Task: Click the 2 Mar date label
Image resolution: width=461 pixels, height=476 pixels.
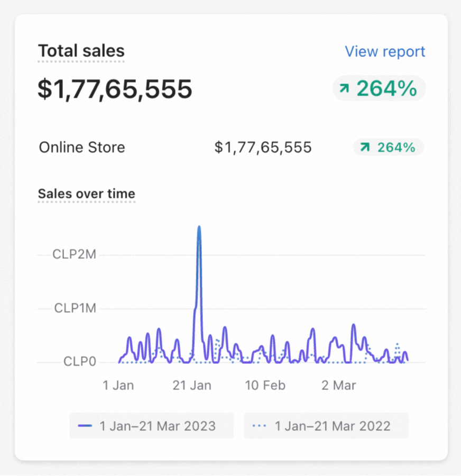Action: [339, 386]
